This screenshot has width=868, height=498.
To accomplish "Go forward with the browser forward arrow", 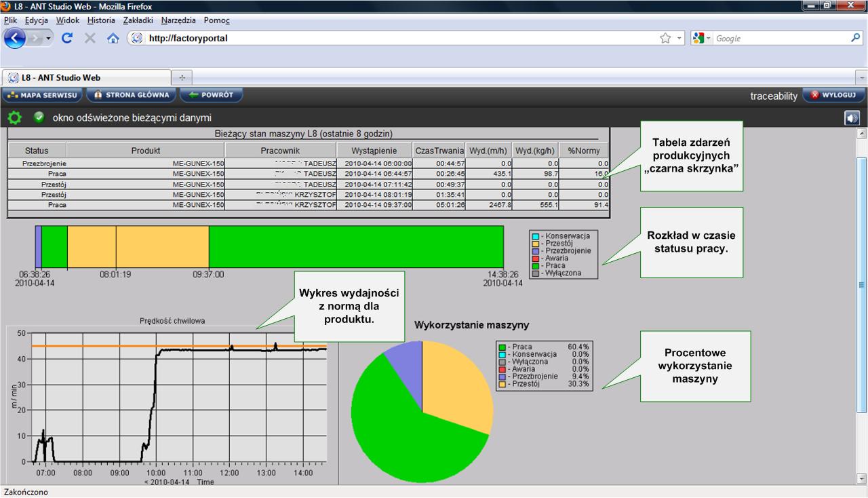I will 35,39.
